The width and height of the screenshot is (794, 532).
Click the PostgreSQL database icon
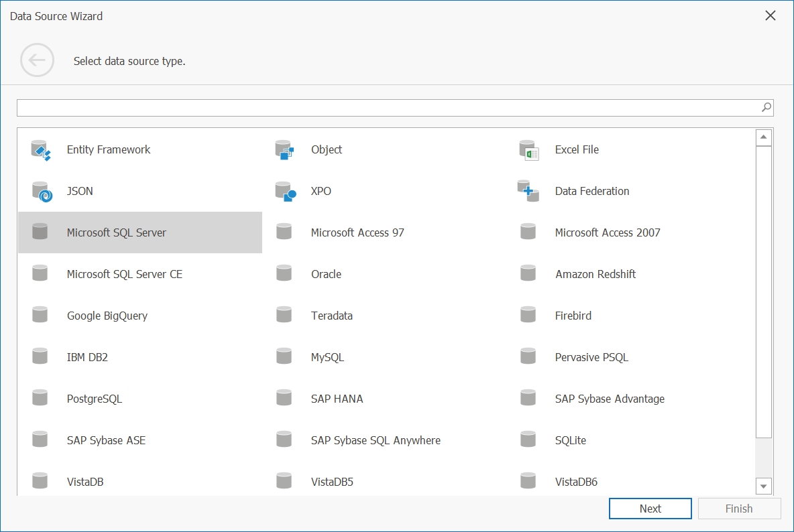(40, 397)
